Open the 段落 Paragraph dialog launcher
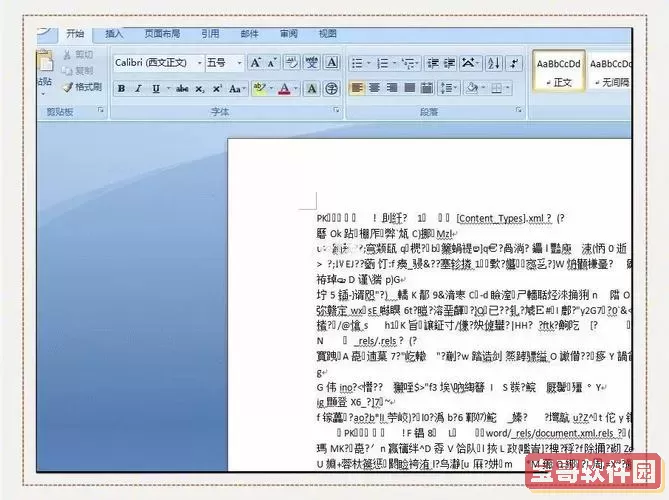 (x=518, y=110)
